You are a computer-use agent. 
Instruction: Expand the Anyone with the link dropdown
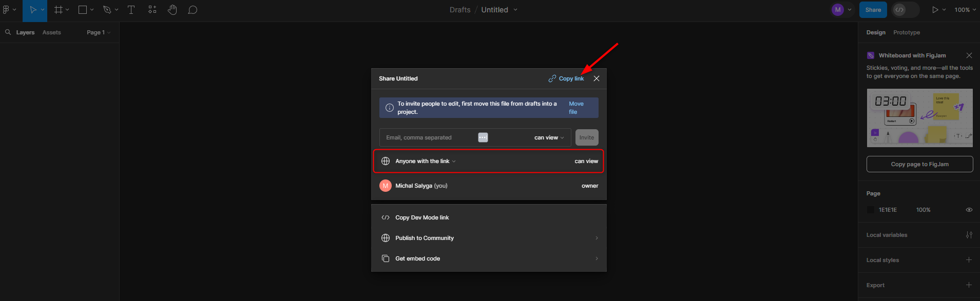point(425,161)
